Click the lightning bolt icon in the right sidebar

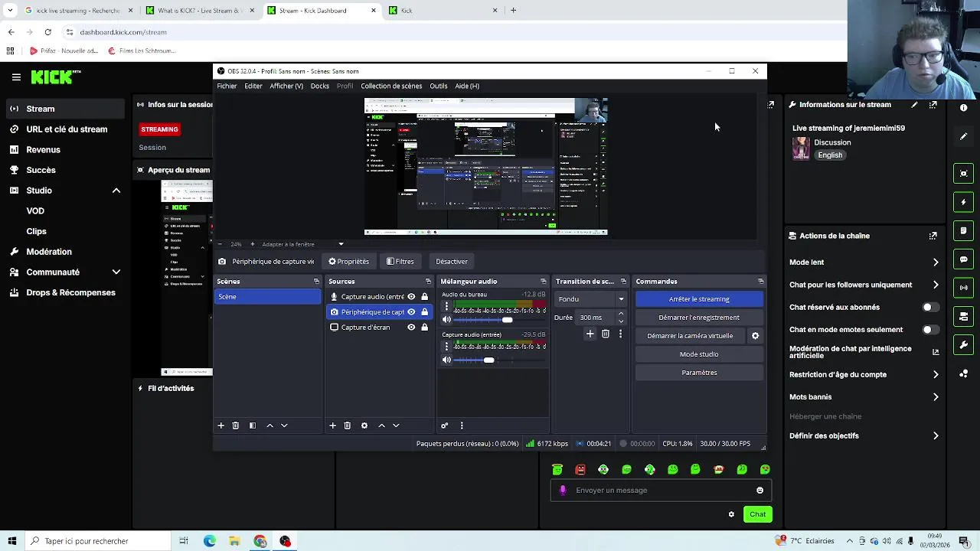pos(964,202)
